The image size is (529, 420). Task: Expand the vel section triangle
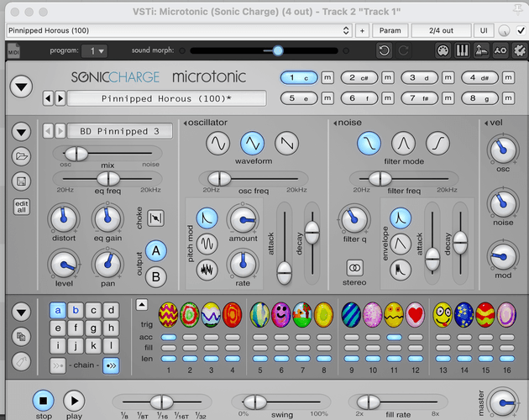coord(486,123)
